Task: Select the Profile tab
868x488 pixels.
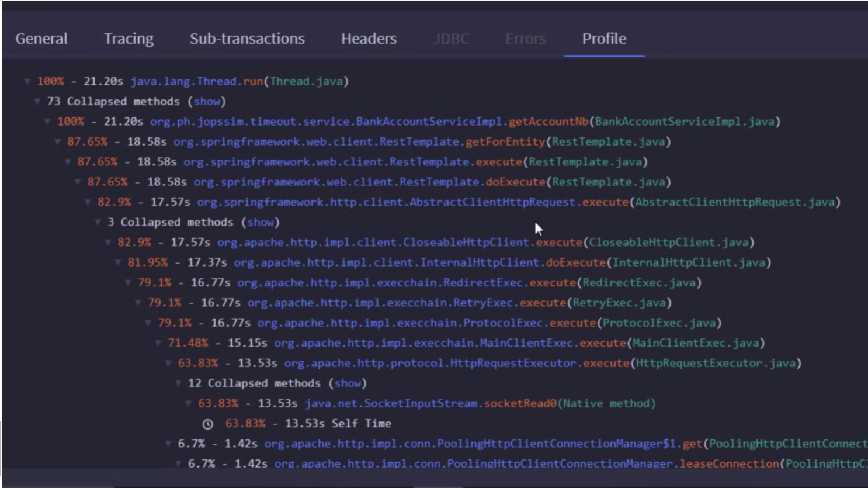Action: [604, 39]
